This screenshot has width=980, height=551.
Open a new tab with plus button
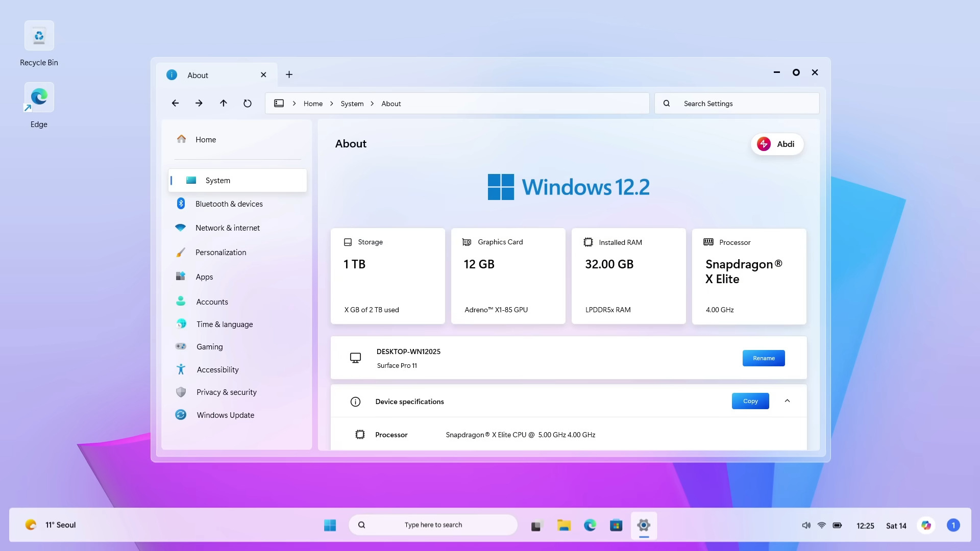coord(289,75)
